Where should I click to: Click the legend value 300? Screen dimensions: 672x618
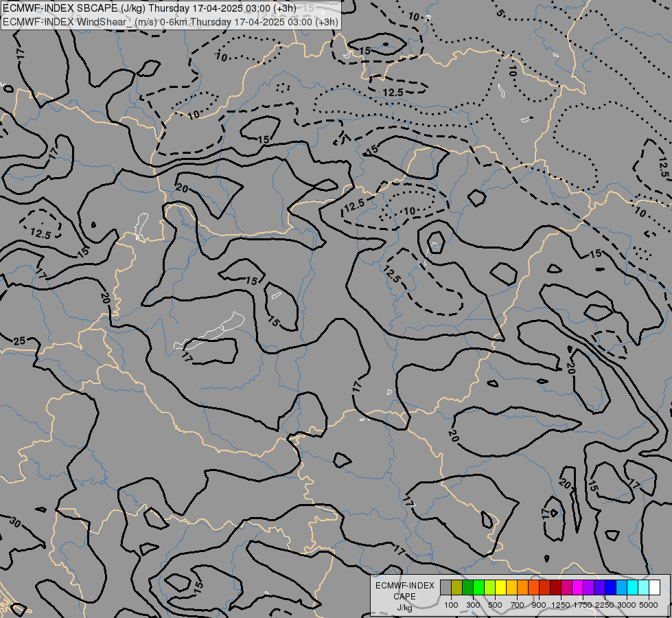tap(473, 605)
